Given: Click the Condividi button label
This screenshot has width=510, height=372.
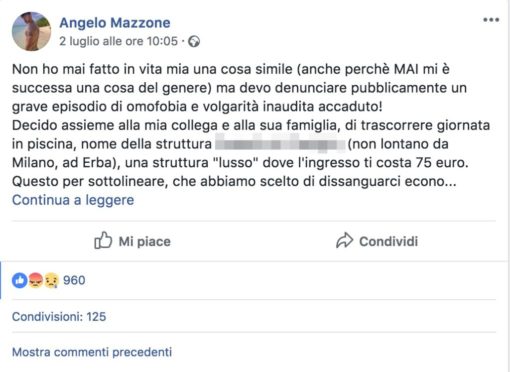Looking at the screenshot, I should [388, 241].
